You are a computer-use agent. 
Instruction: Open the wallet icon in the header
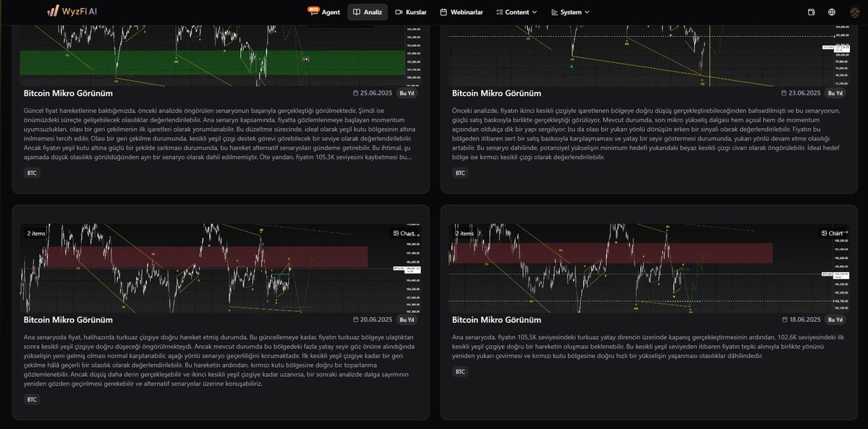(x=811, y=12)
